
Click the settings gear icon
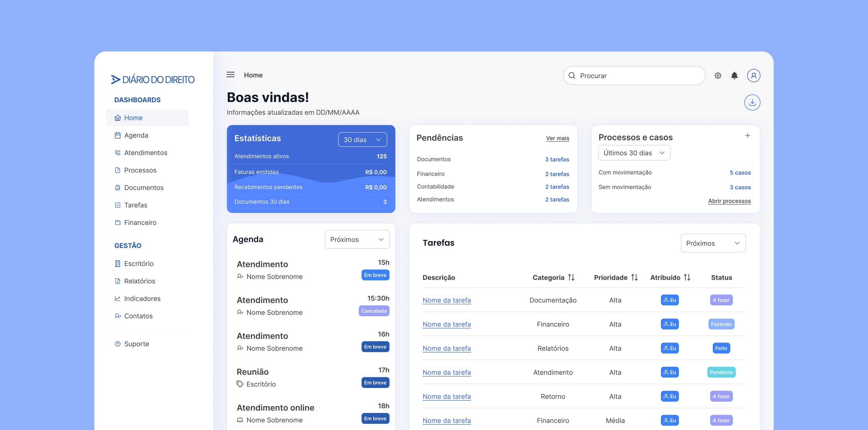click(x=718, y=76)
